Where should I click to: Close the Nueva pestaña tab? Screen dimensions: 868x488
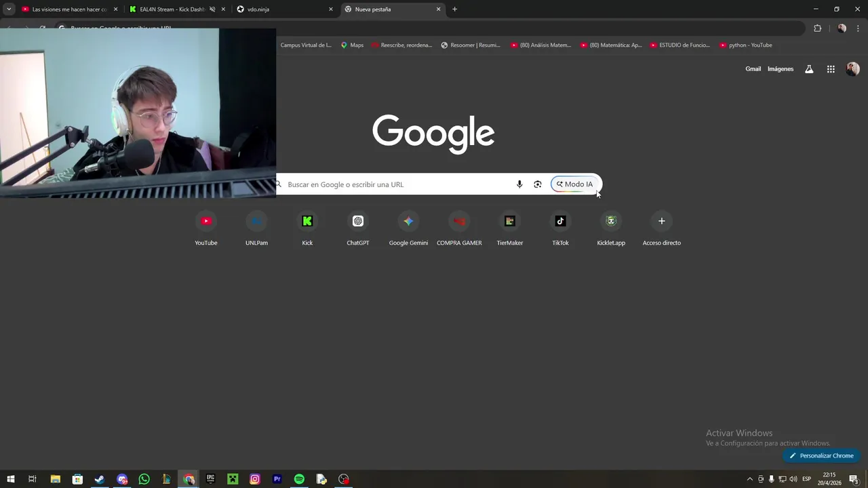[438, 9]
